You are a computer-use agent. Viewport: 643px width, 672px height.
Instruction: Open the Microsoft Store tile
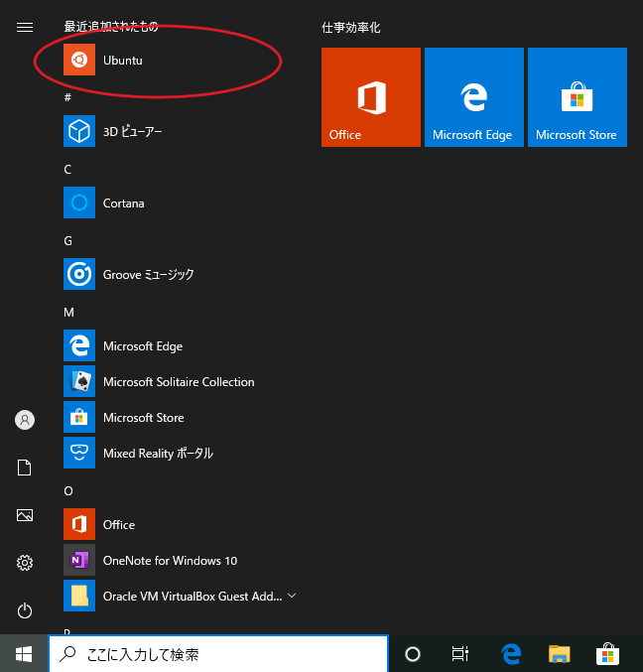[578, 97]
